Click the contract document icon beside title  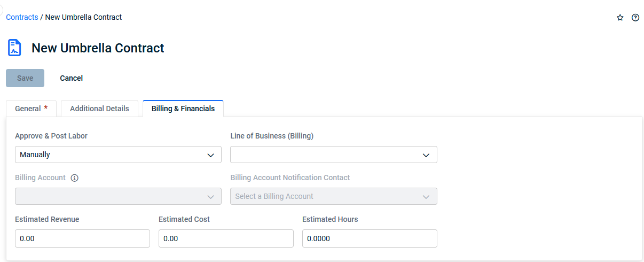[14, 48]
